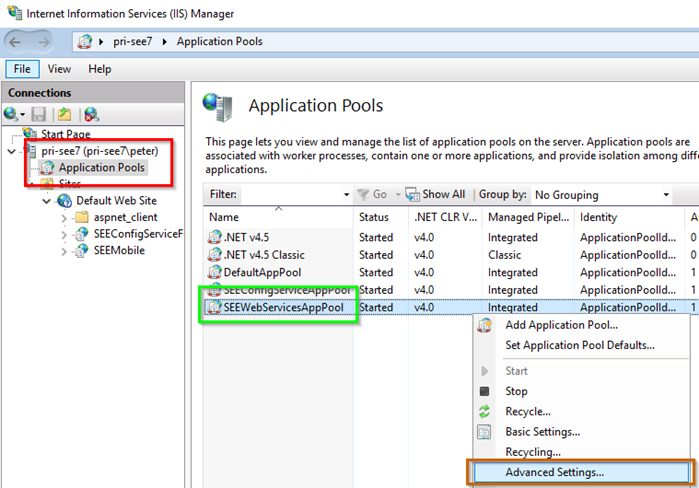
Task: Select the SEEMobile tree item
Action: coord(119,250)
